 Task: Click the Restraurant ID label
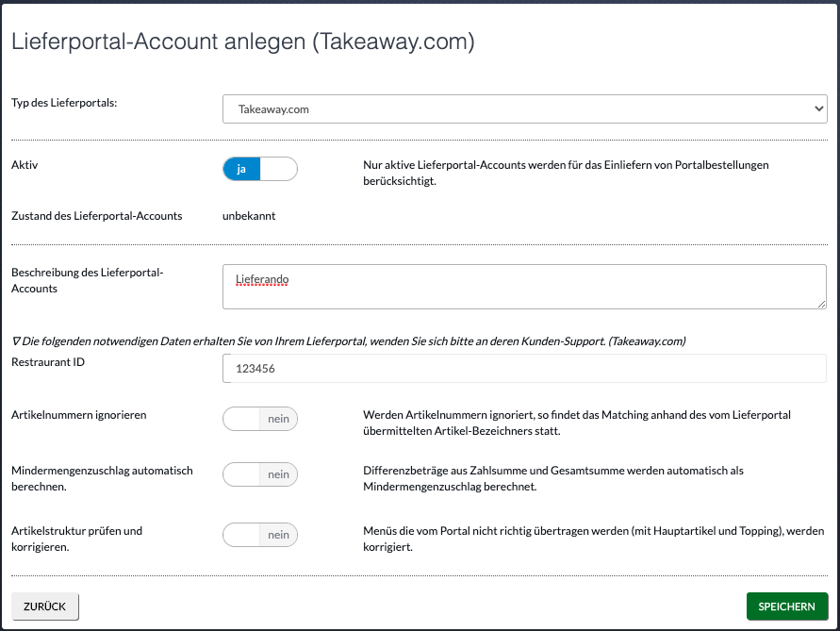tap(48, 362)
